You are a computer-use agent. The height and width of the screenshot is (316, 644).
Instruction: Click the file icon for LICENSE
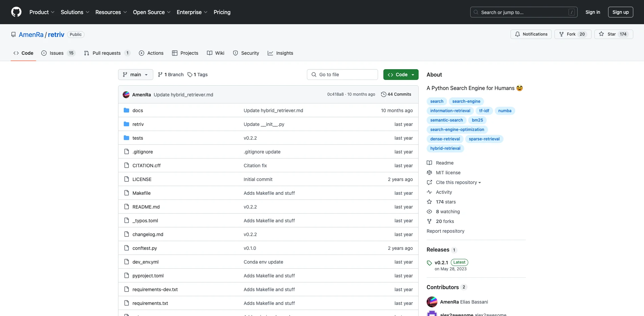126,179
